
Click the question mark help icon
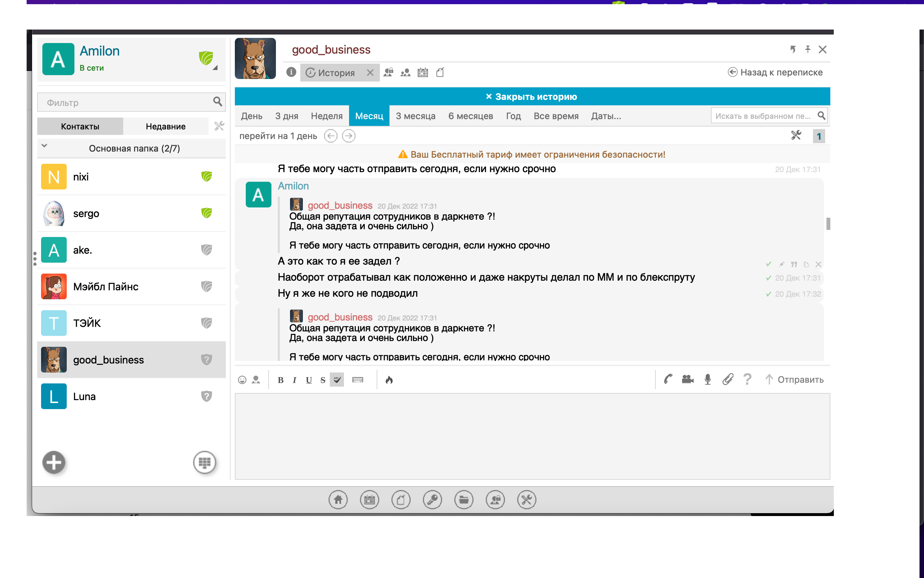point(747,379)
